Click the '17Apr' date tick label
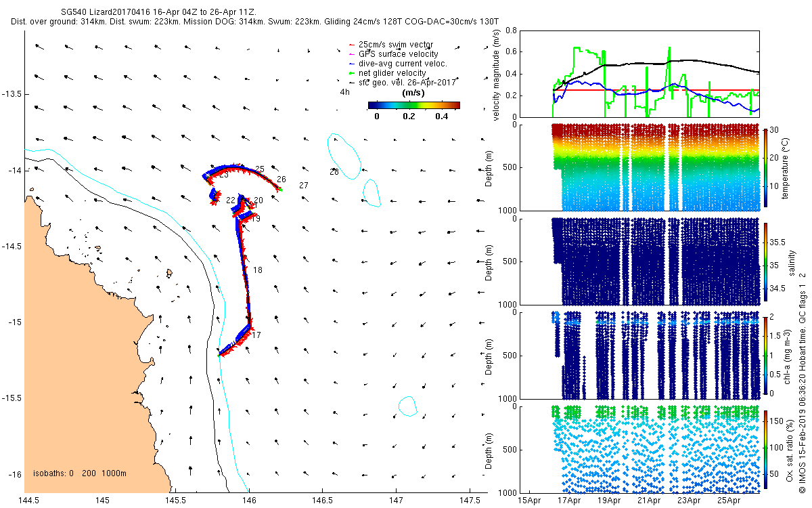Viewport: 812px width, 508px height. coord(569,501)
